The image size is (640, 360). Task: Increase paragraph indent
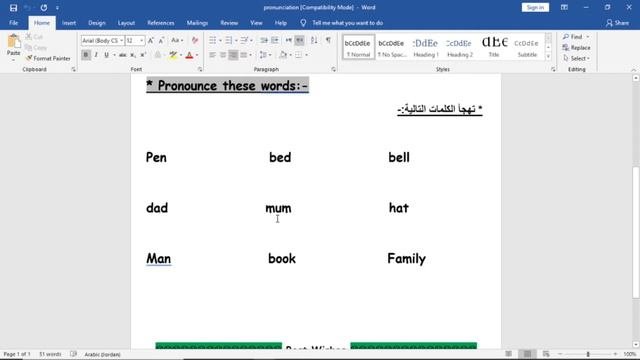pyautogui.click(x=275, y=40)
